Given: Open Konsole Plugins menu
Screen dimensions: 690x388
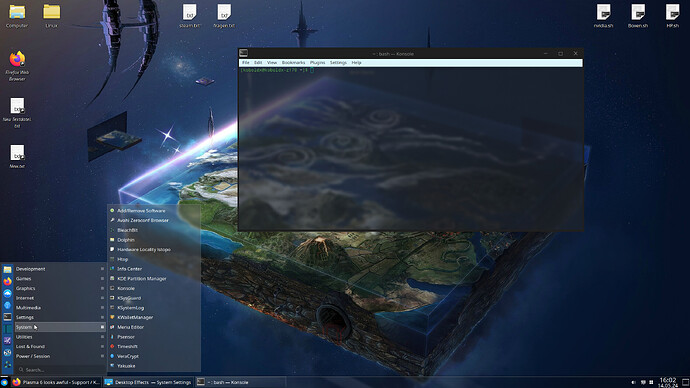Looking at the screenshot, I should [317, 62].
